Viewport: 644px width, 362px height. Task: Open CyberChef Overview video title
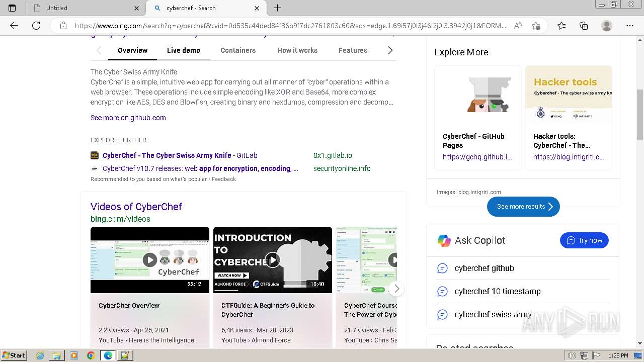click(129, 305)
